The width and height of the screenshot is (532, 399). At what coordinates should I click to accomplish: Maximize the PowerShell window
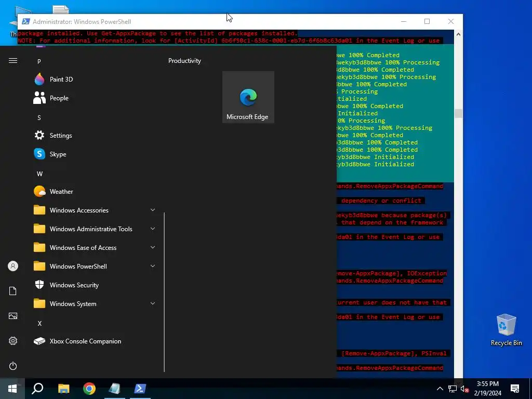[427, 21]
